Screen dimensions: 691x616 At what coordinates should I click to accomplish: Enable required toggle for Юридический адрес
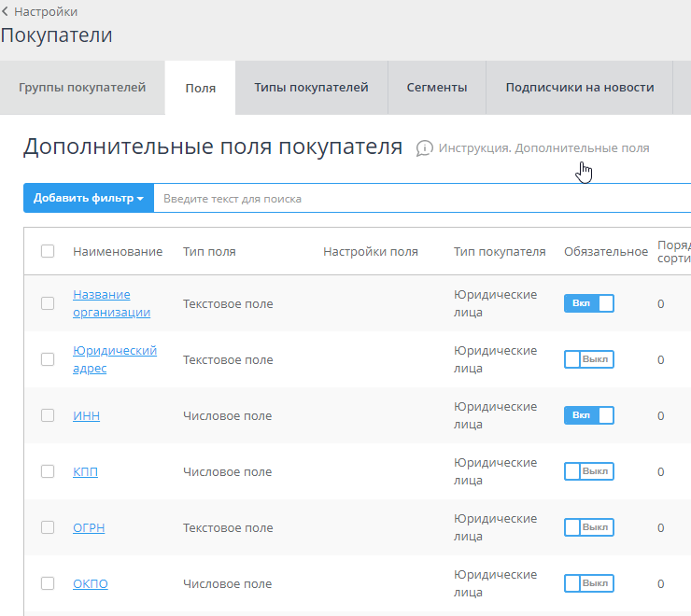coord(588,359)
